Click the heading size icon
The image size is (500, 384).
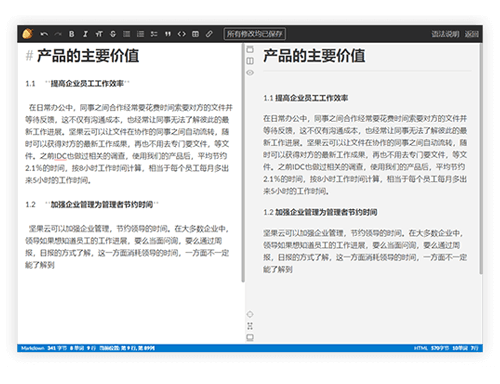[99, 34]
